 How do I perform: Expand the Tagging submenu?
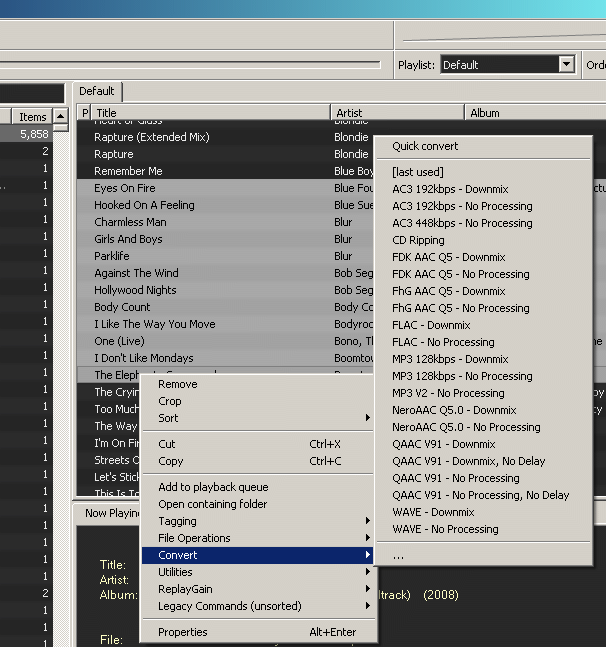[177, 521]
